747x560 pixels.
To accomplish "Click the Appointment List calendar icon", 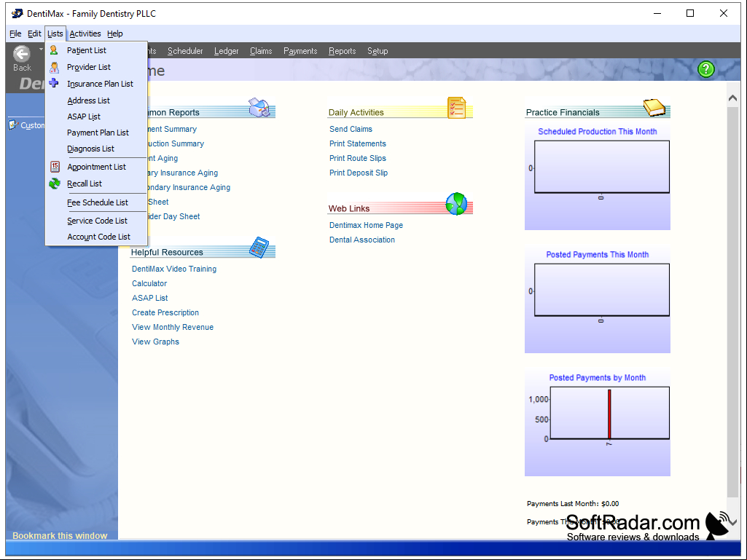I will click(55, 167).
